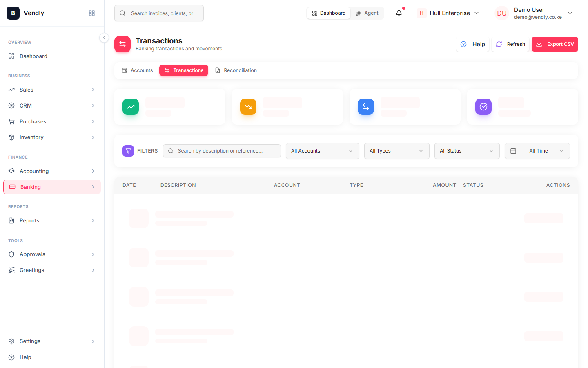Open the Purchases sidebar section

tap(52, 121)
